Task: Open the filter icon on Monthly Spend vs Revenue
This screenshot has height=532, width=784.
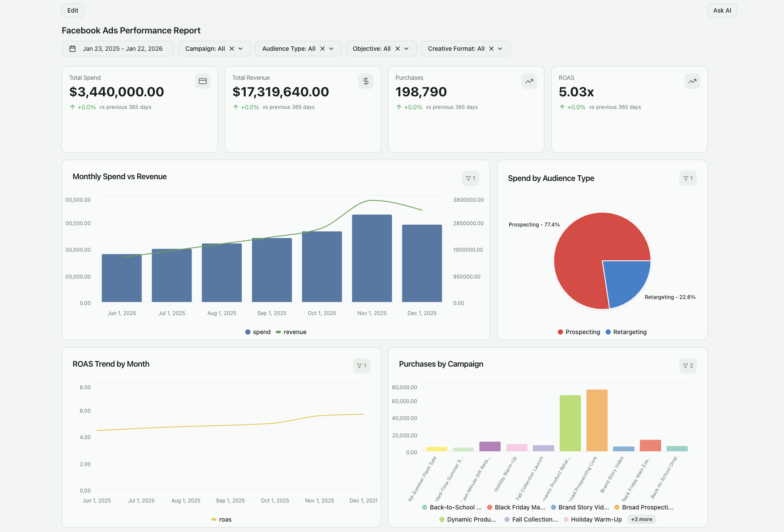Action: pyautogui.click(x=471, y=178)
